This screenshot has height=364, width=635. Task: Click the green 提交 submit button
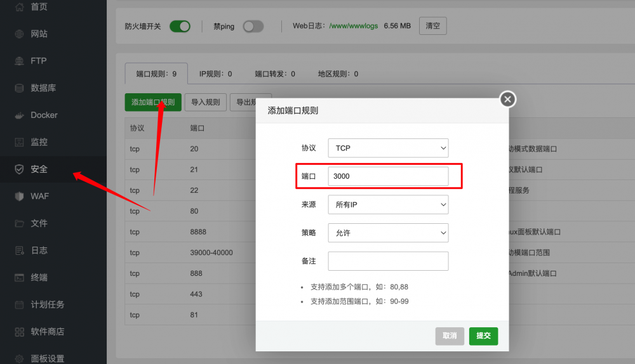(483, 335)
